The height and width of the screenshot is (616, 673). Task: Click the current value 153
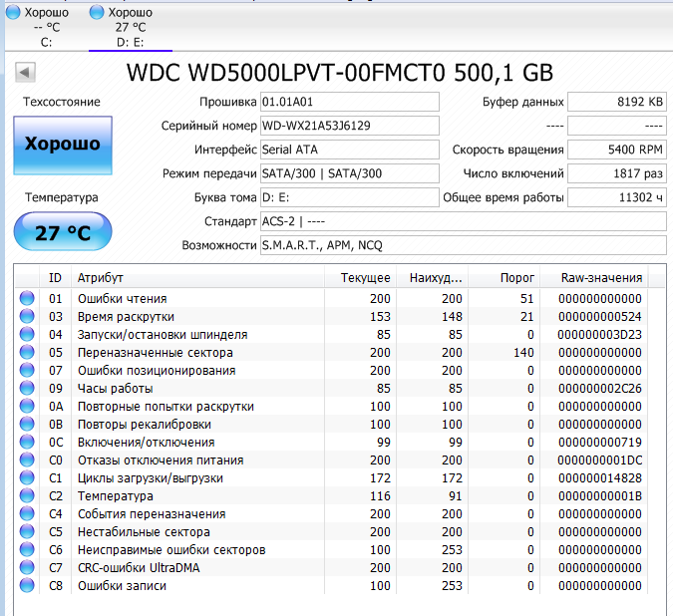(380, 317)
